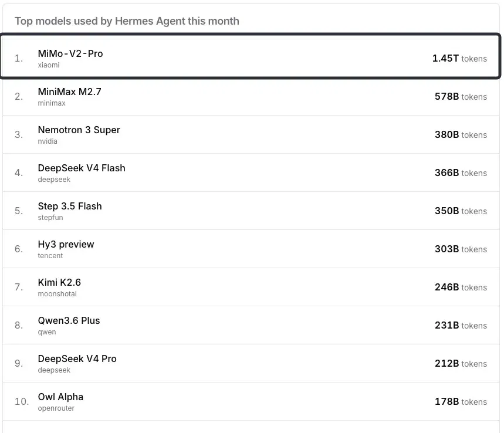The width and height of the screenshot is (504, 433).
Task: Click the 1.45T tokens usage figure
Action: (459, 58)
